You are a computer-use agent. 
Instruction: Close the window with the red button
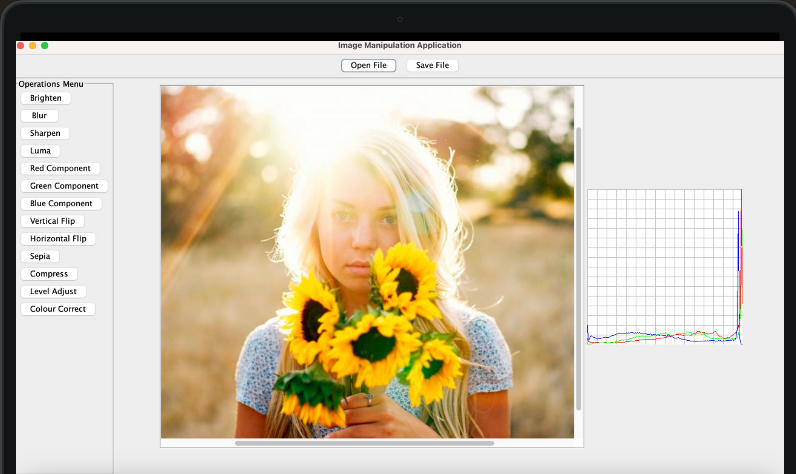(20, 46)
